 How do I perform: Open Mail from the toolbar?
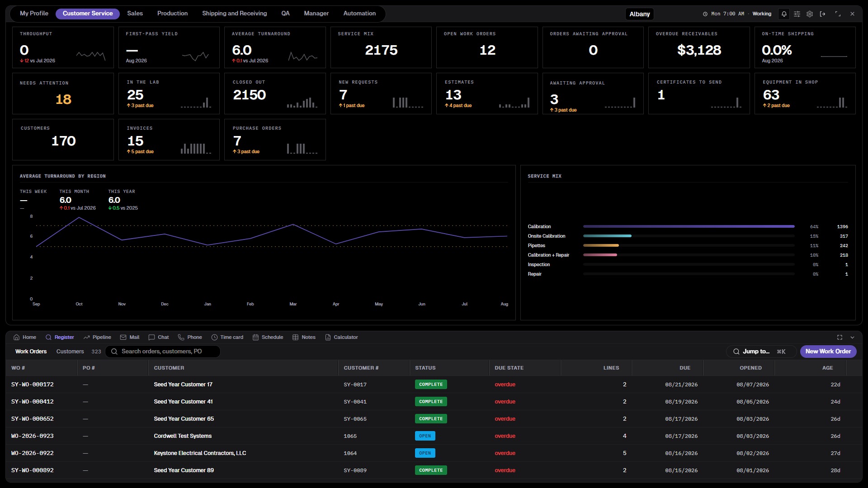point(130,338)
